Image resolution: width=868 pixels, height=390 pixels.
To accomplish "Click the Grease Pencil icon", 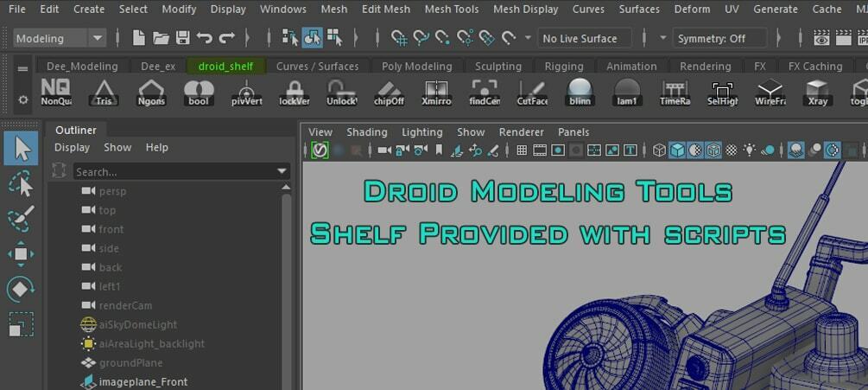I will click(x=494, y=150).
